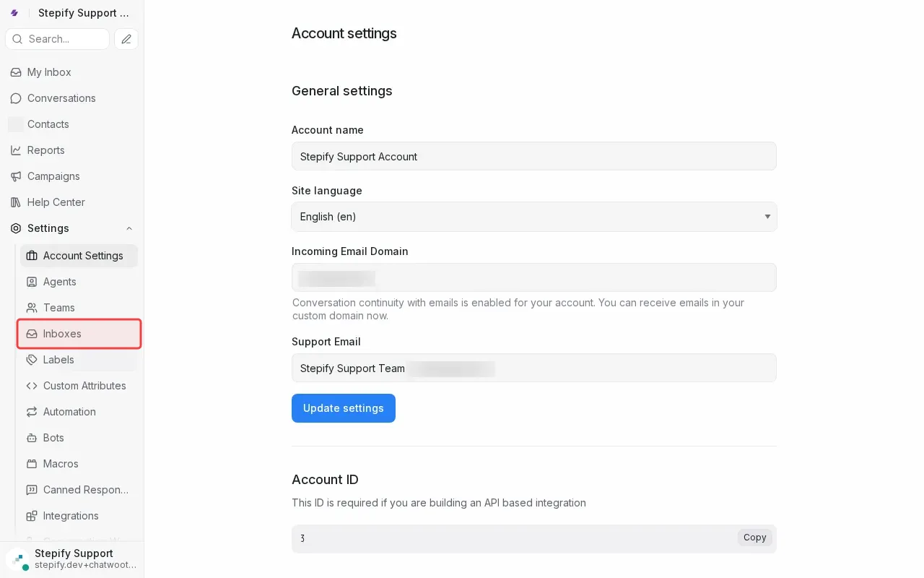Open the Automation settings icon
924x578 pixels.
click(x=31, y=412)
